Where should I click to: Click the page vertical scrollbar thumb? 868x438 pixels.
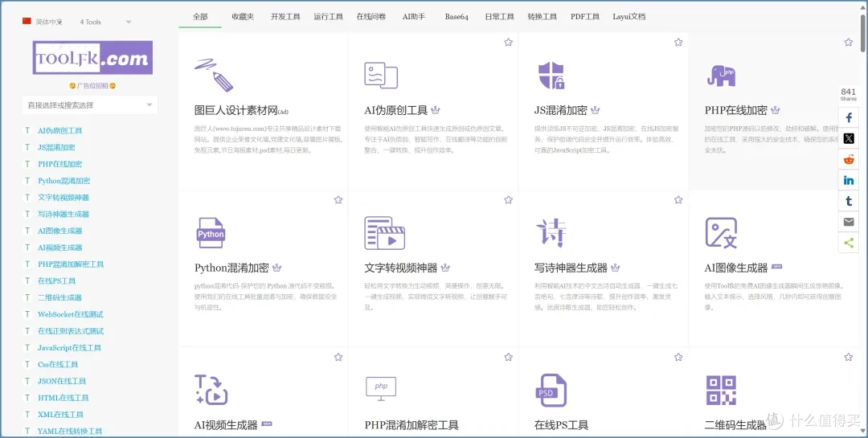[864, 32]
